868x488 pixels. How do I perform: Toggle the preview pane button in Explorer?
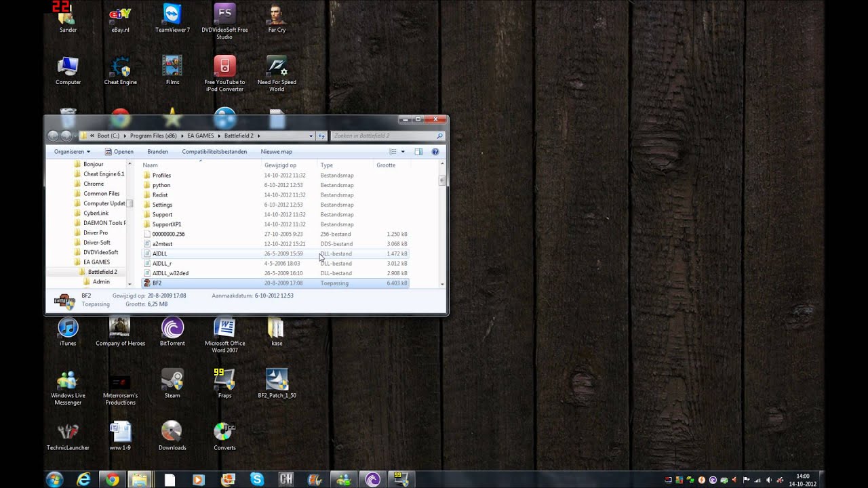[x=418, y=152]
